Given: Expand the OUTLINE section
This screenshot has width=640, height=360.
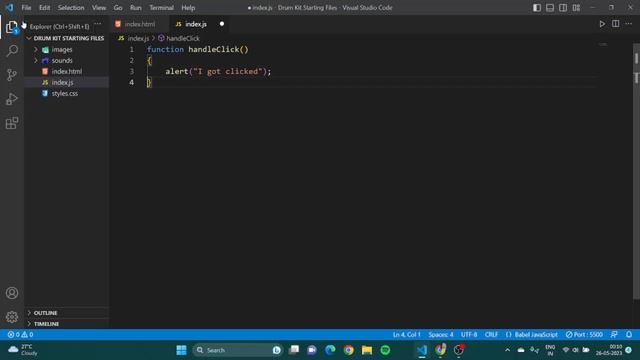Looking at the screenshot, I should [45, 313].
